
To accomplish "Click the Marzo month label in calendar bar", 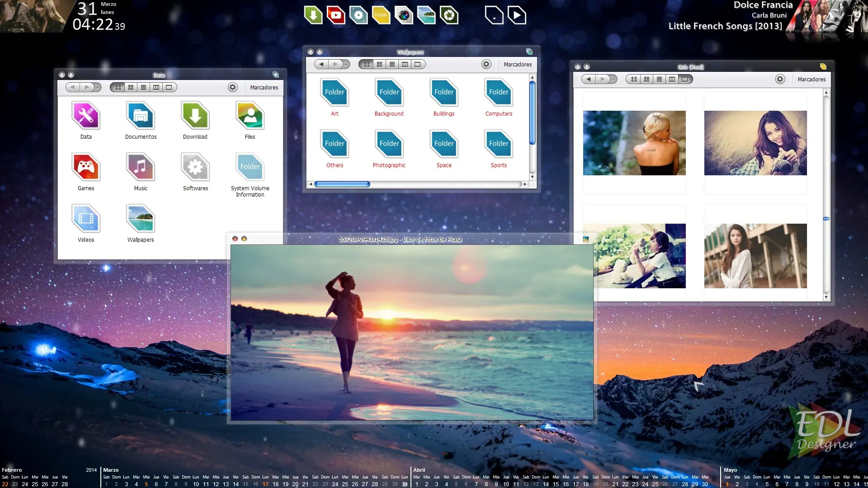I will point(111,470).
